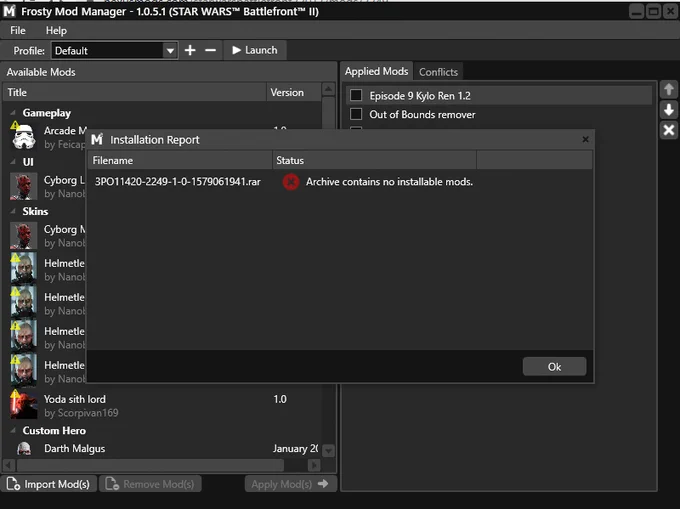Toggle the Out of Bounds remover checkbox
Image resolution: width=680 pixels, height=509 pixels.
point(356,114)
